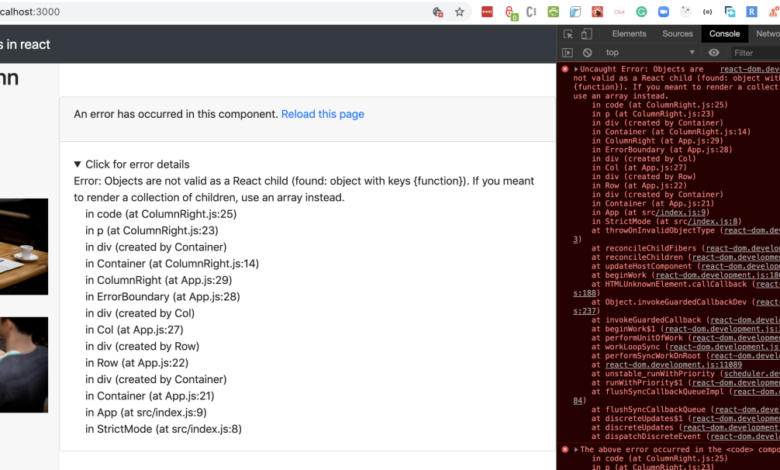Click the coffee table thumbnail image

(x=24, y=247)
